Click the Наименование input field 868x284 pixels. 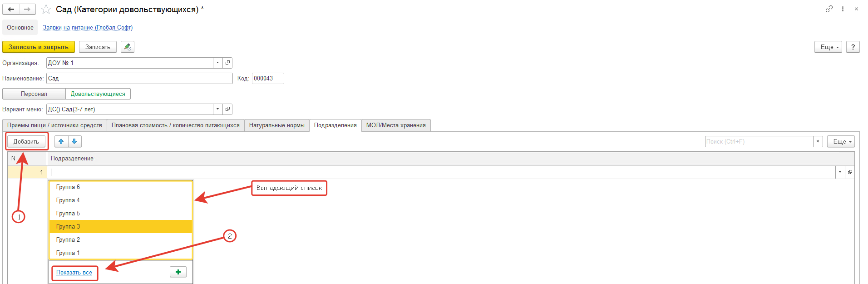139,78
